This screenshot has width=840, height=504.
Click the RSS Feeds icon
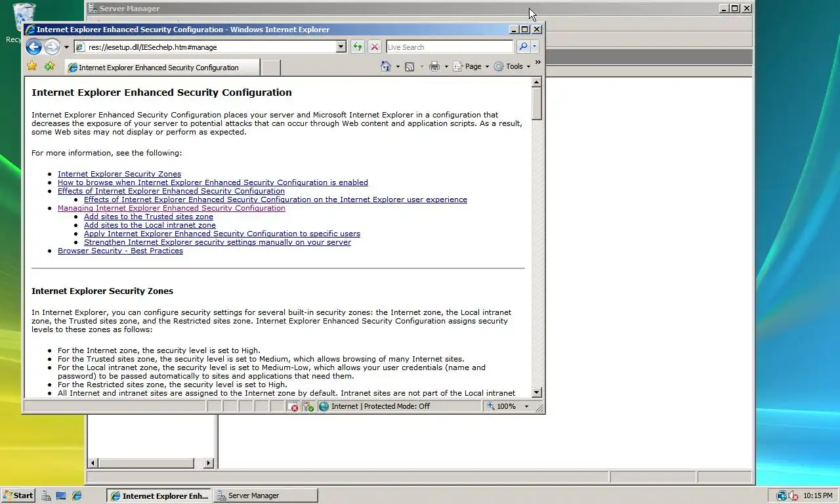(x=409, y=66)
